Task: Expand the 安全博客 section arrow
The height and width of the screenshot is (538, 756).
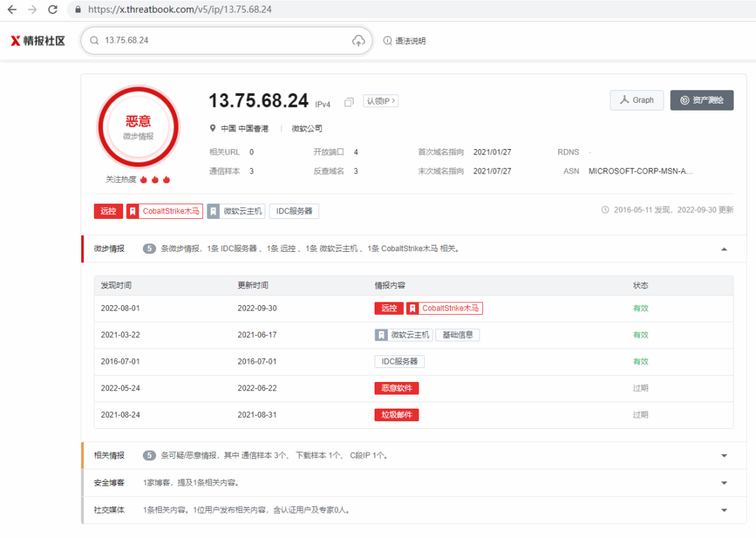Action: point(724,483)
